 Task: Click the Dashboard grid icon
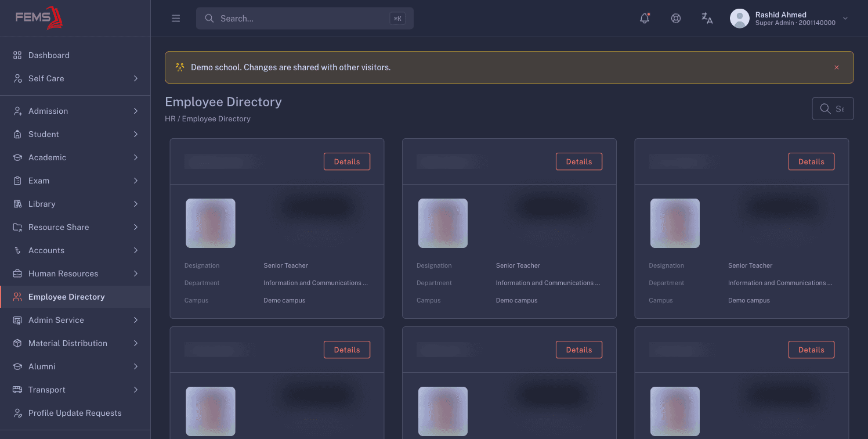[17, 55]
